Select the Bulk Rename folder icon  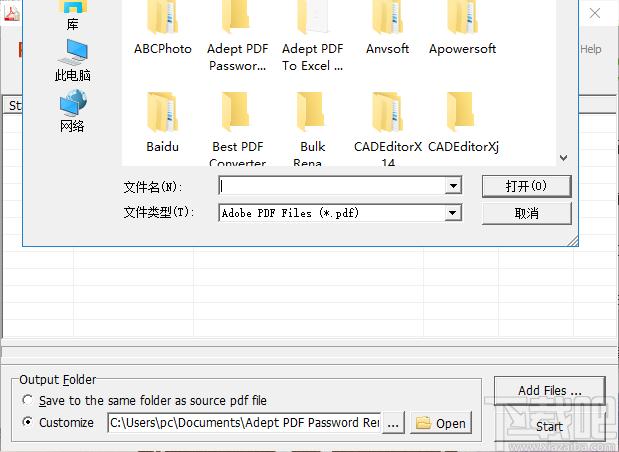(312, 112)
